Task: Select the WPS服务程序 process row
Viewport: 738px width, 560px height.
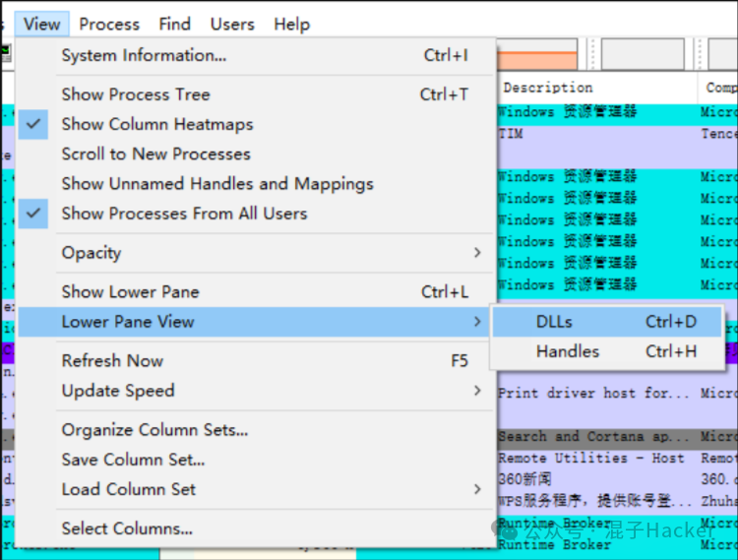Action: tap(618, 501)
